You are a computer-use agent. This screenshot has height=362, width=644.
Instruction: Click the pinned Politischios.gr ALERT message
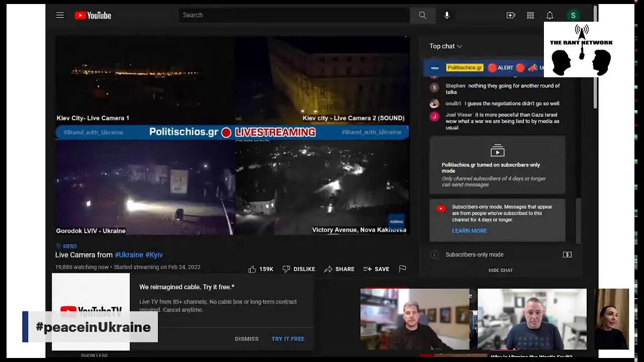pyautogui.click(x=483, y=67)
